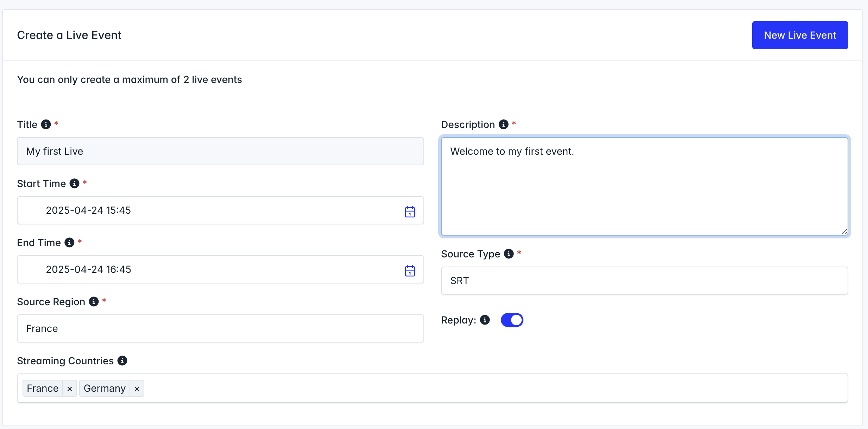The width and height of the screenshot is (868, 429).
Task: Click the New Live Event button
Action: (x=800, y=35)
